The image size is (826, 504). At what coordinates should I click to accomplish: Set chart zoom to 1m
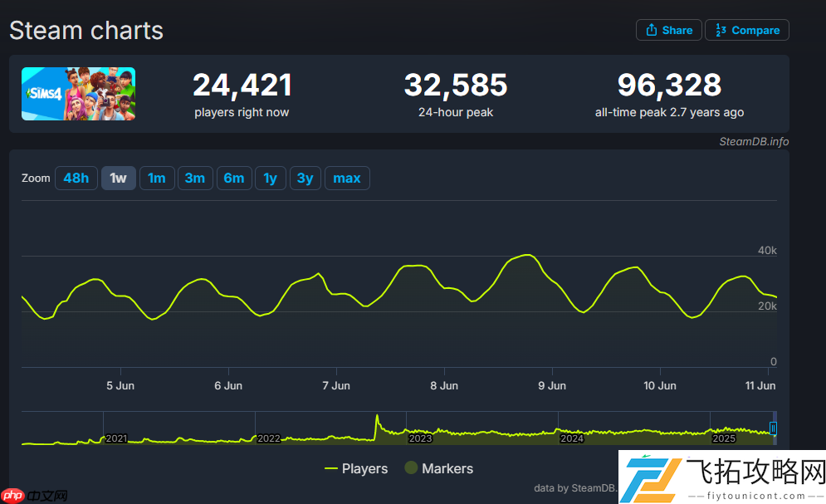157,178
